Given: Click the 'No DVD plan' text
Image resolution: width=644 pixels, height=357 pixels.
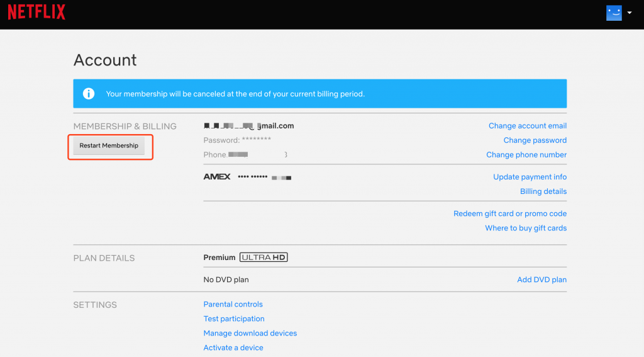Looking at the screenshot, I should tap(226, 280).
